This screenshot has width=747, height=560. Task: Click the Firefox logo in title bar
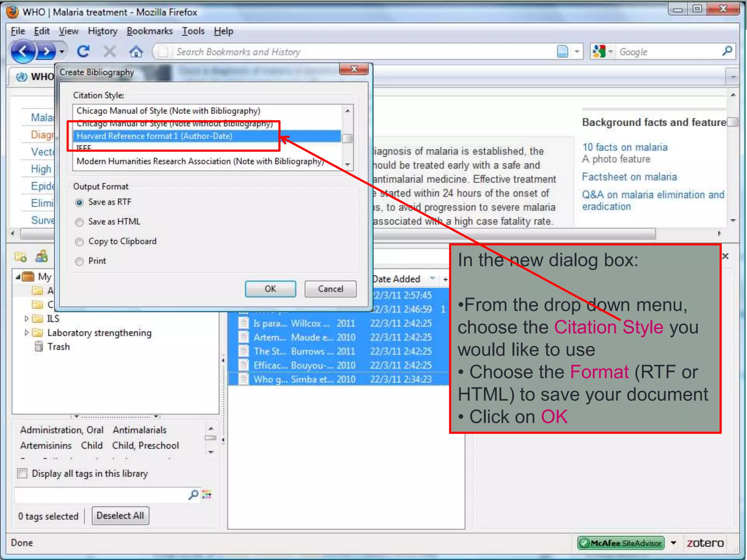click(12, 12)
